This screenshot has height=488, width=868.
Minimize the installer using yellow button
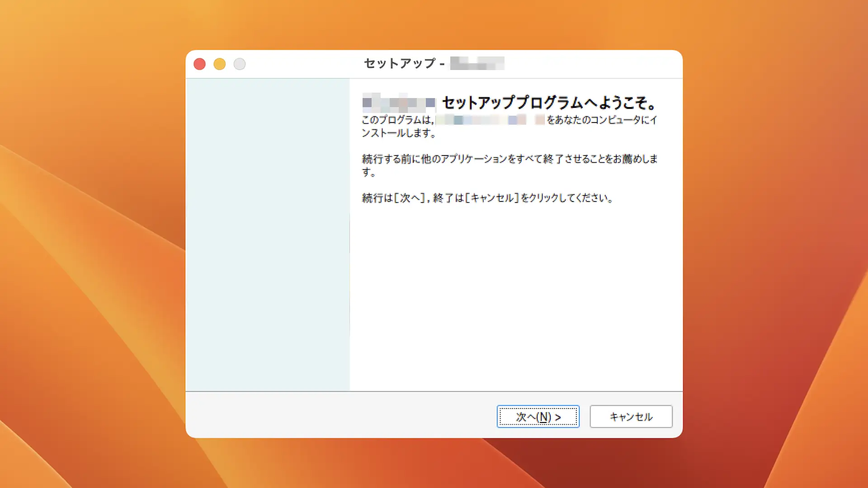(x=220, y=64)
